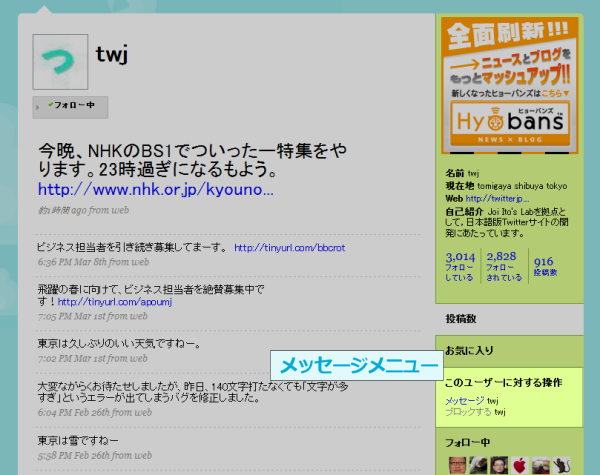Click the location text tomigaya shibuya tokyo
600x475 pixels.
522,186
